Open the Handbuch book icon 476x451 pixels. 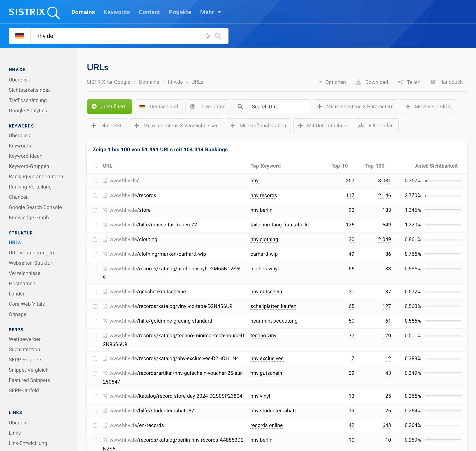pyautogui.click(x=433, y=82)
